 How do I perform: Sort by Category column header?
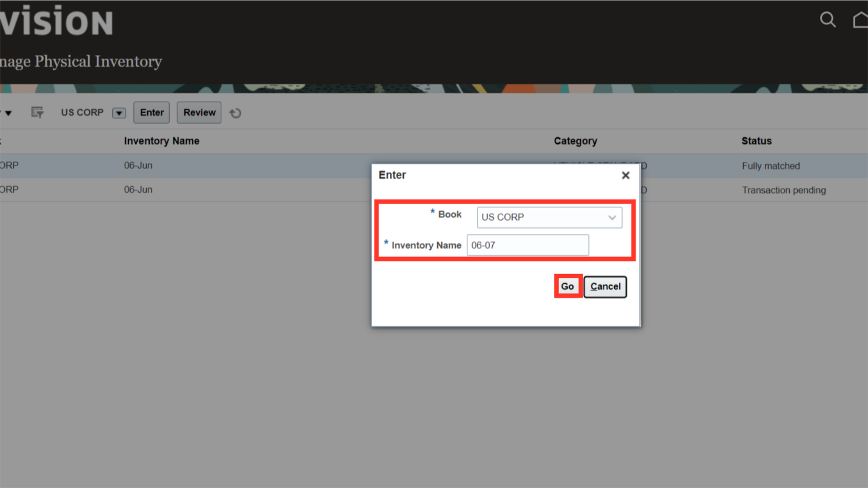(x=575, y=141)
